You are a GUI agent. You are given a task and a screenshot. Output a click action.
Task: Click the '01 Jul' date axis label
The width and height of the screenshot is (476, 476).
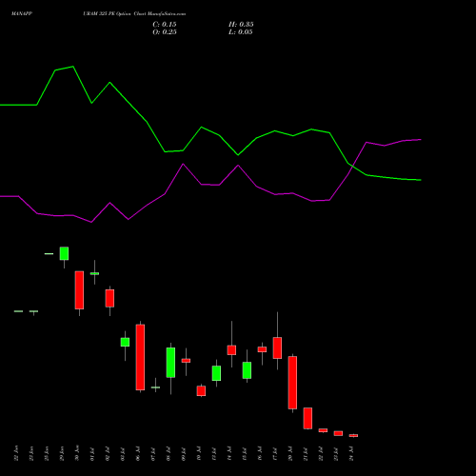[92, 454]
